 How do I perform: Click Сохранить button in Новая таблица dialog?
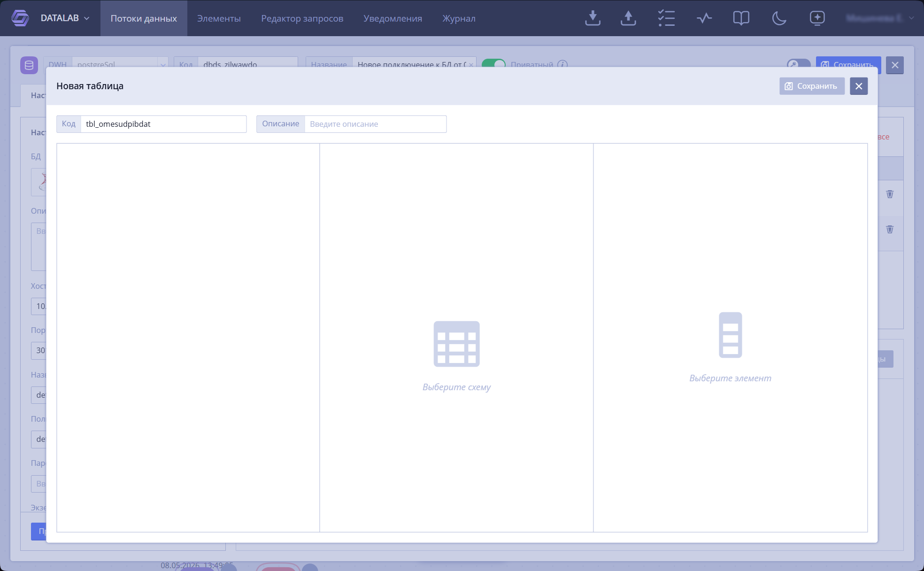812,86
